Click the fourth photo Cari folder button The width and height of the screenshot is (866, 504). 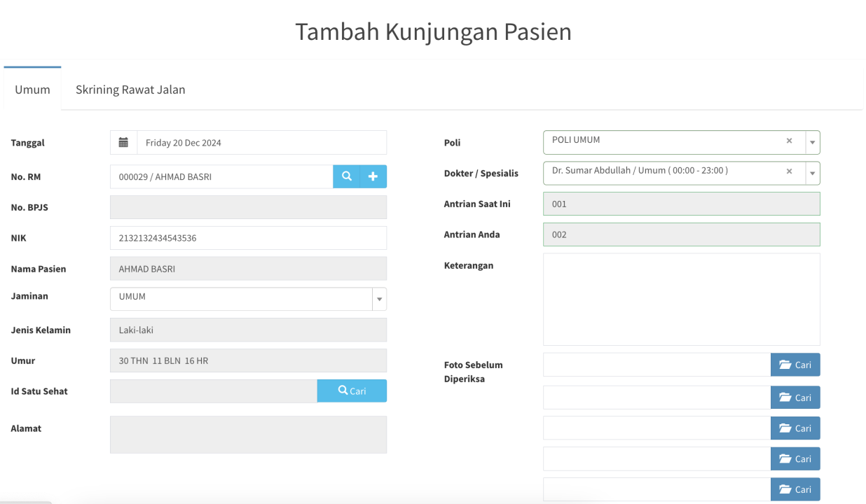(795, 458)
